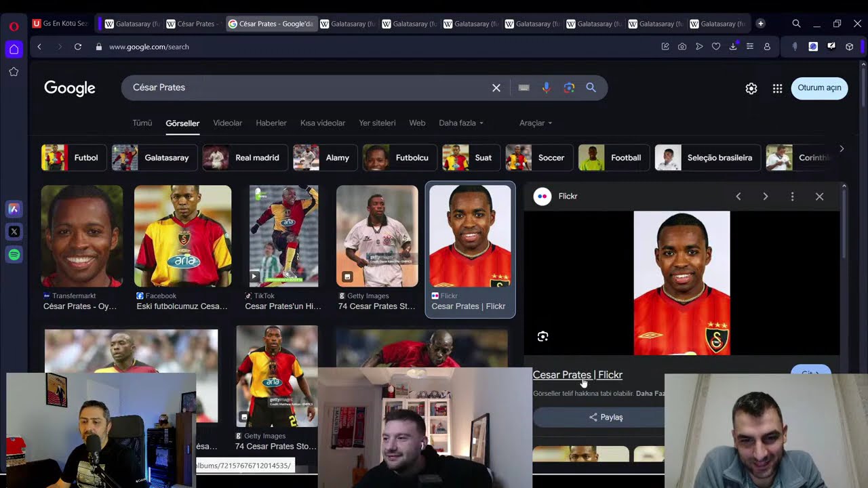The height and width of the screenshot is (488, 868).
Task: Open the Google apps grid
Action: (777, 88)
